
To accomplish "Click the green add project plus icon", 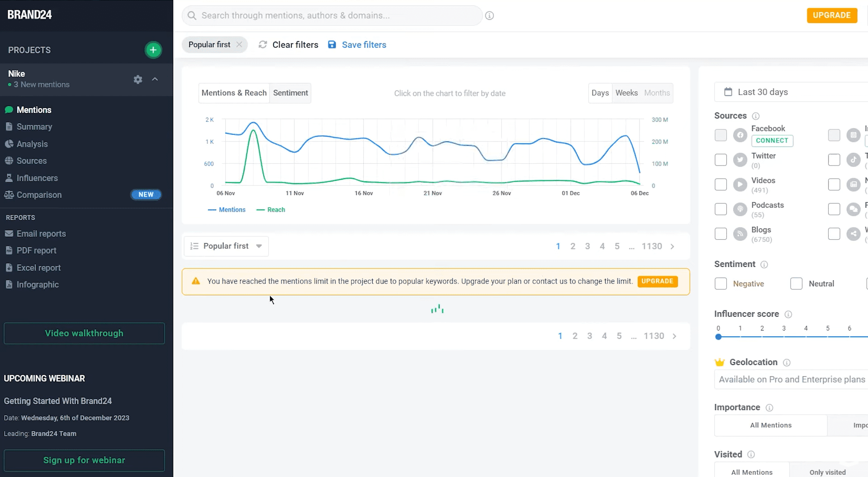I will 153,50.
